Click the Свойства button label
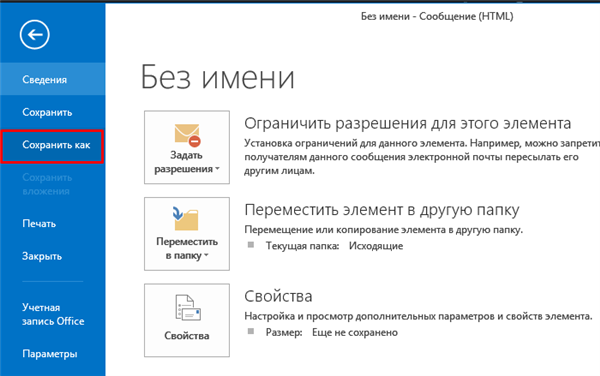Screen dimensions: 600x376 point(187,335)
